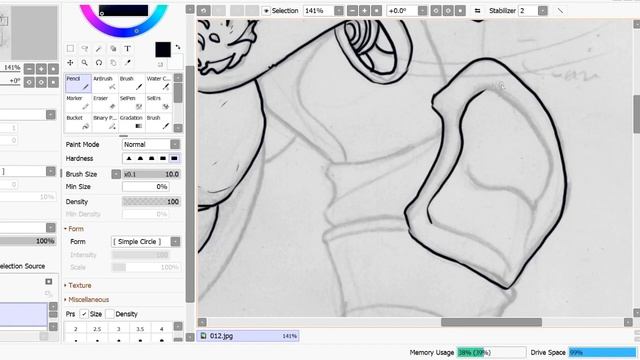This screenshot has width=640, height=360.
Task: Select the rectangular Selection tool
Action: [70, 49]
